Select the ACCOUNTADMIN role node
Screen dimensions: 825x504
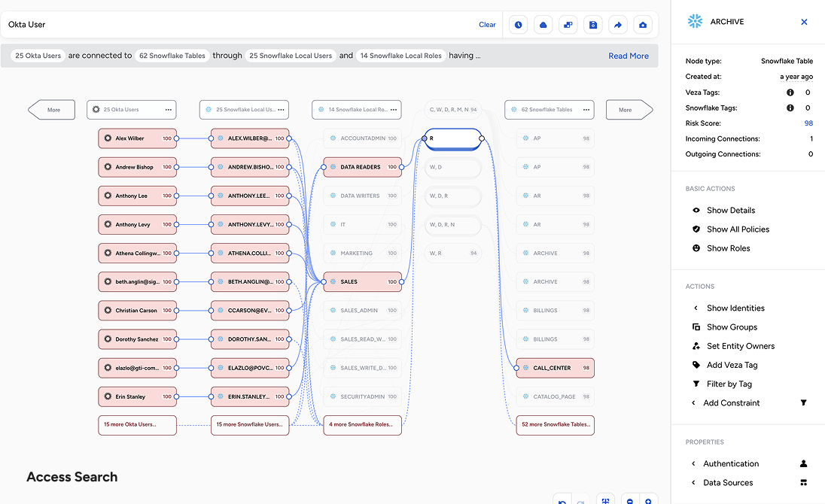coord(363,138)
